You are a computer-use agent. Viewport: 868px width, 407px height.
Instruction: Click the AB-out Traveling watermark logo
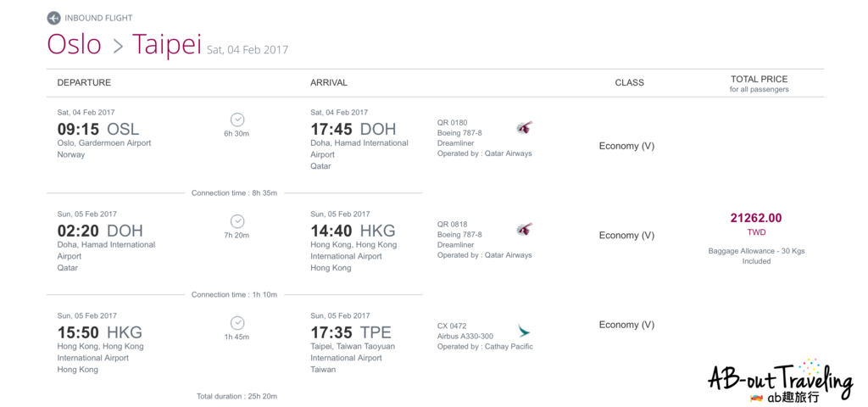point(780,379)
